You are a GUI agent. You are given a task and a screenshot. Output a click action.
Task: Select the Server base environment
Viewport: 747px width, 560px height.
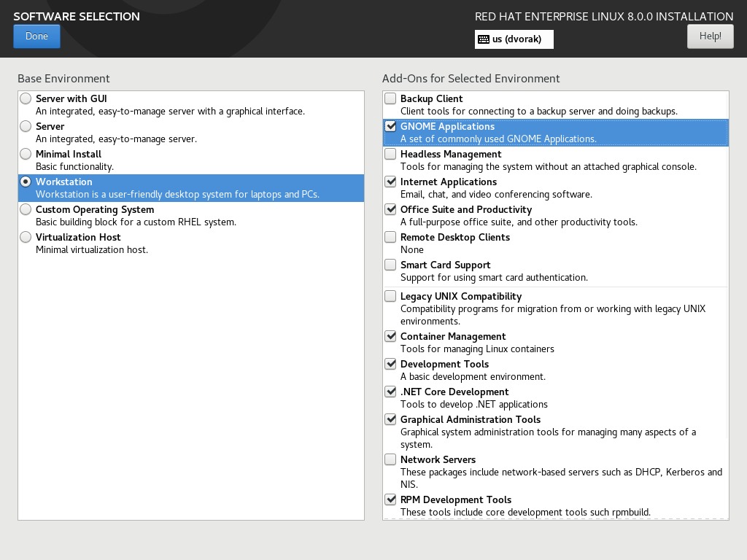[26, 126]
